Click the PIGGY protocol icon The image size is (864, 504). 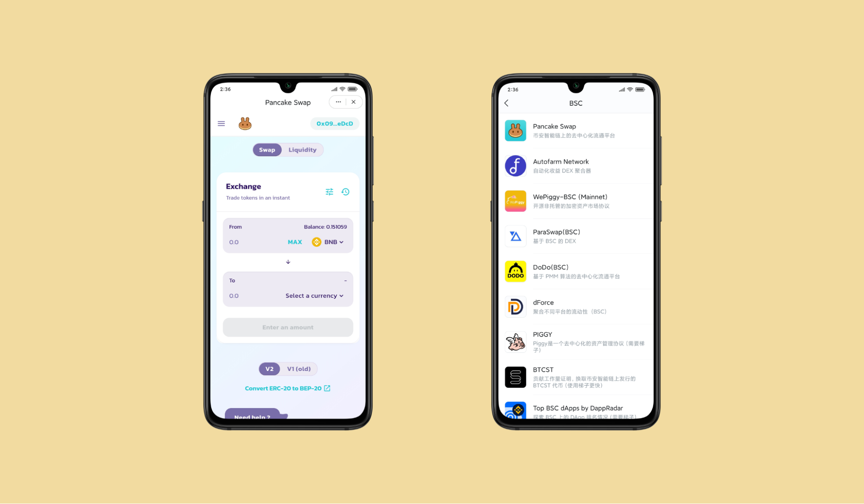click(x=515, y=342)
